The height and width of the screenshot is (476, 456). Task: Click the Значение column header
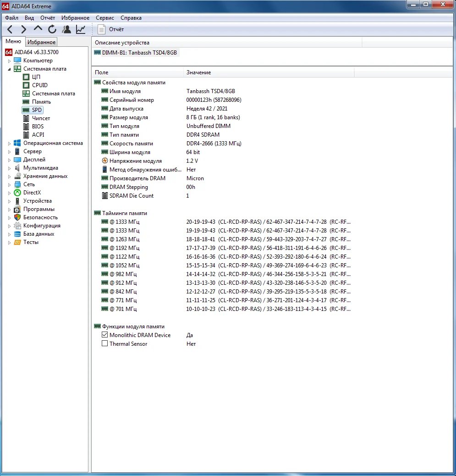click(269, 72)
